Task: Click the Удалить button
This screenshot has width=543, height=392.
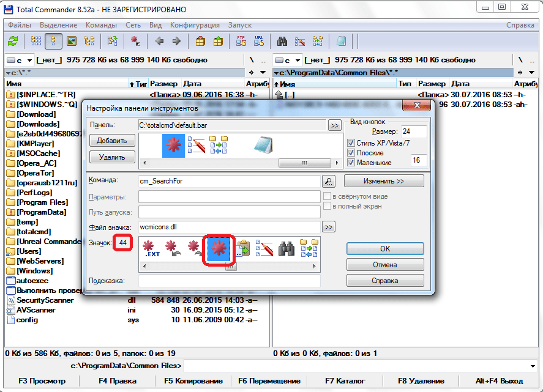Action: [112, 157]
